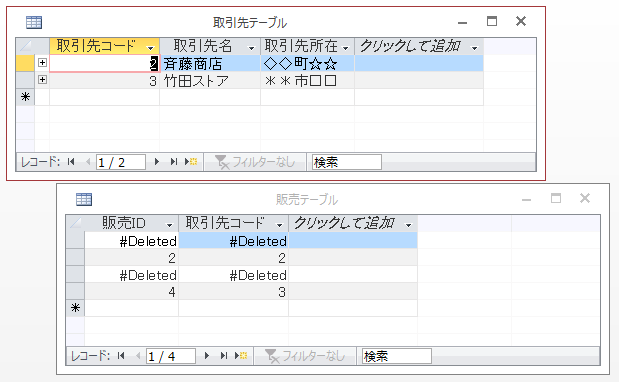Close the 取引先テーブル window
619x382 pixels.
tap(521, 21)
